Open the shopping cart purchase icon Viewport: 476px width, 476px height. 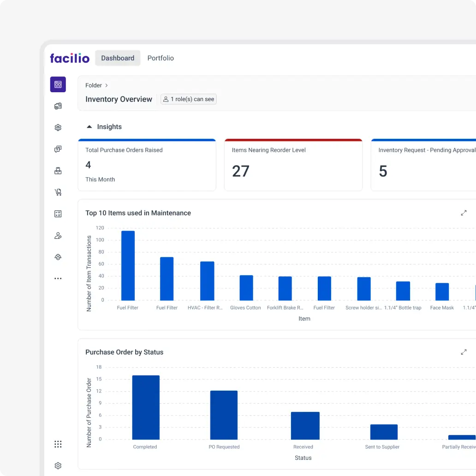coord(58,192)
